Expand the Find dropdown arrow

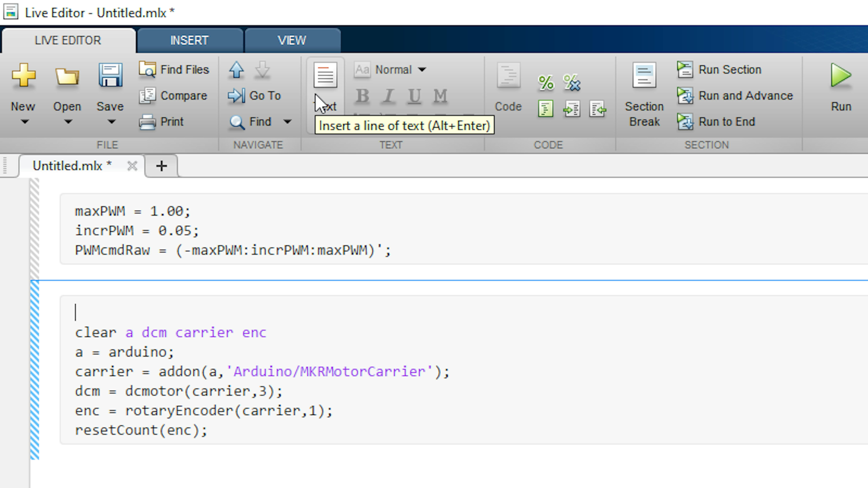tap(287, 122)
